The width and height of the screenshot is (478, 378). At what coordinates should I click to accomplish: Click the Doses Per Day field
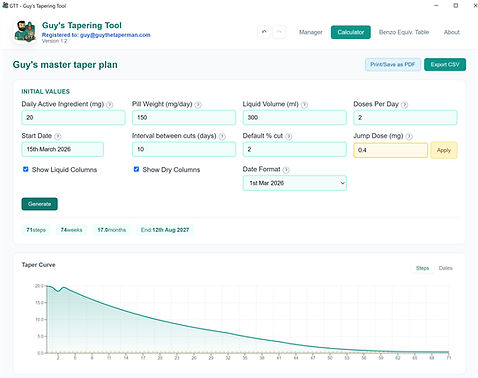point(405,118)
